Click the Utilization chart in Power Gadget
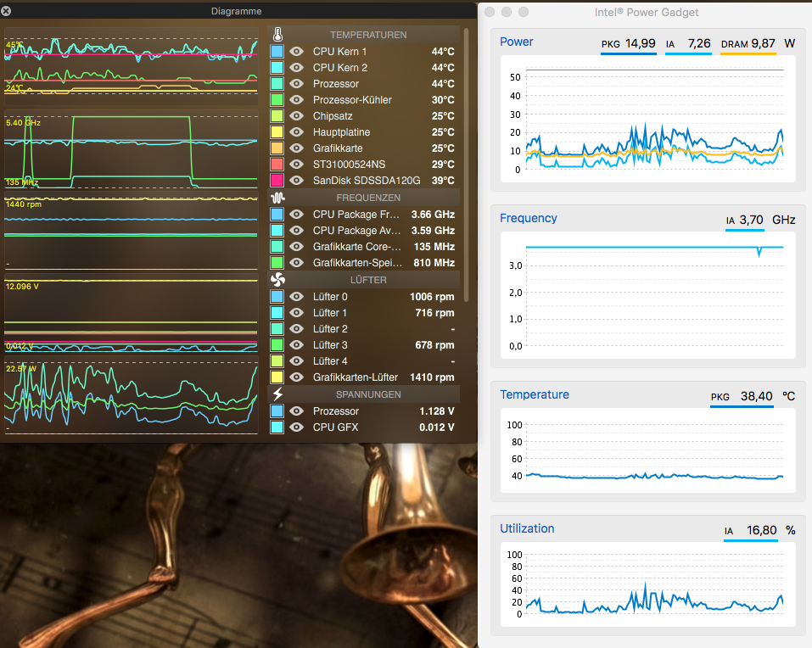This screenshot has height=648, width=812. pyautogui.click(x=654, y=585)
